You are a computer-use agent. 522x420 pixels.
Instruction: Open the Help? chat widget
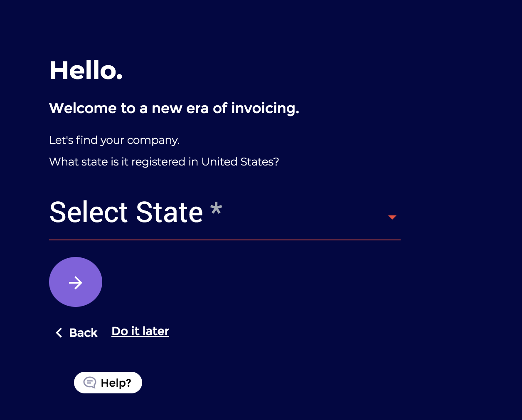pos(108,383)
